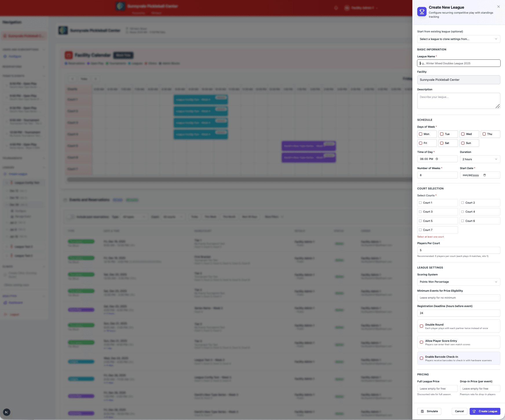Expand the Scoring System dropdown
The width and height of the screenshot is (505, 420).
coord(458,282)
